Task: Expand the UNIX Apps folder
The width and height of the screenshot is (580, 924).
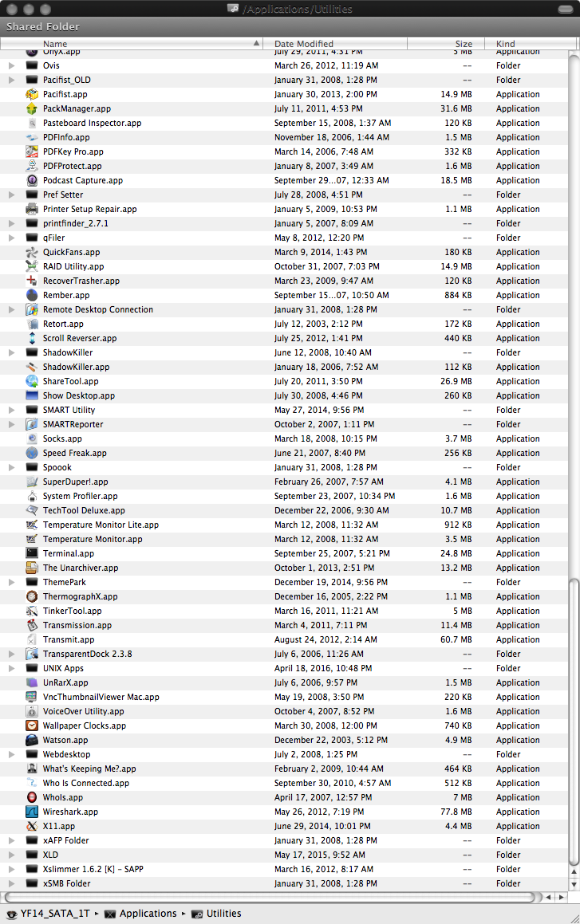Action: point(12,668)
